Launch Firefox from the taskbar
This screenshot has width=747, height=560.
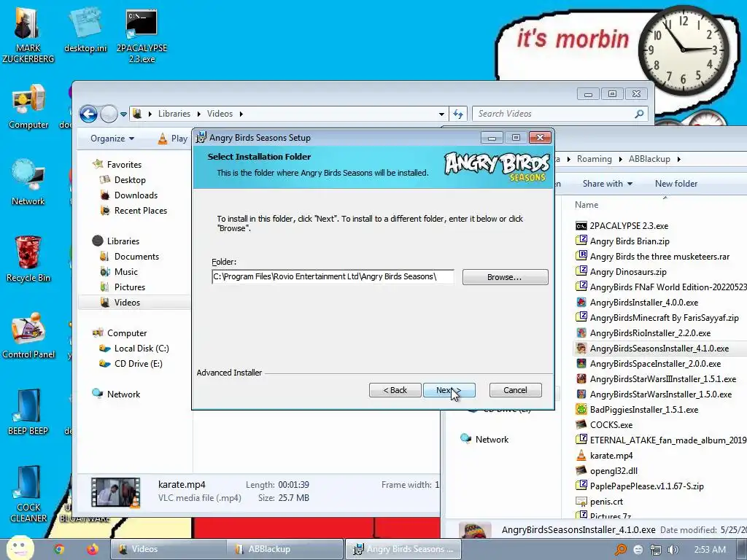93,549
